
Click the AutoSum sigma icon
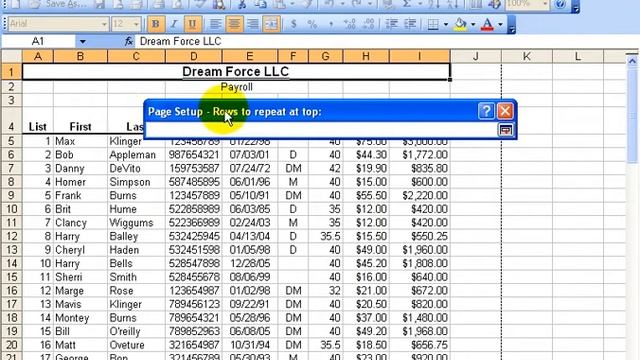coord(407,4)
